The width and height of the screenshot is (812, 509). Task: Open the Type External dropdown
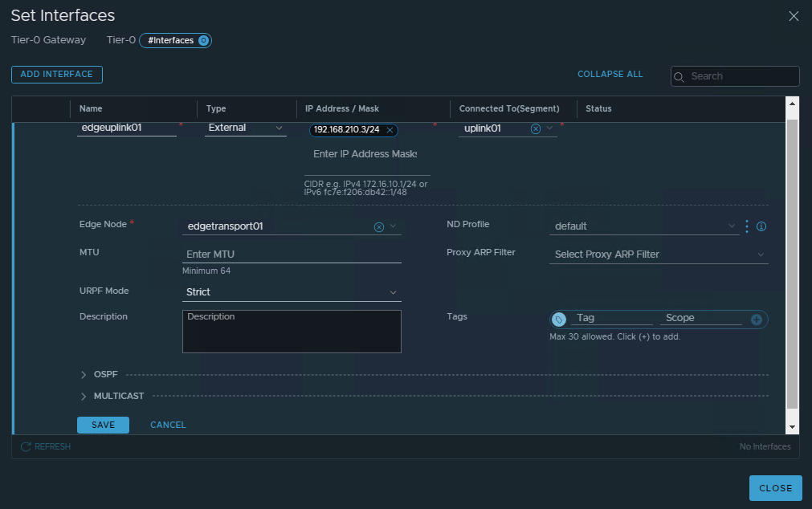click(245, 128)
